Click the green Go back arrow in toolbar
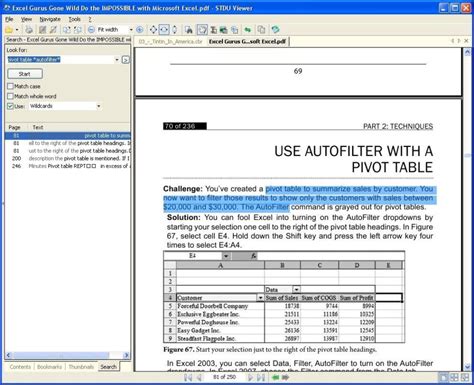The width and height of the screenshot is (474, 385). point(247,30)
